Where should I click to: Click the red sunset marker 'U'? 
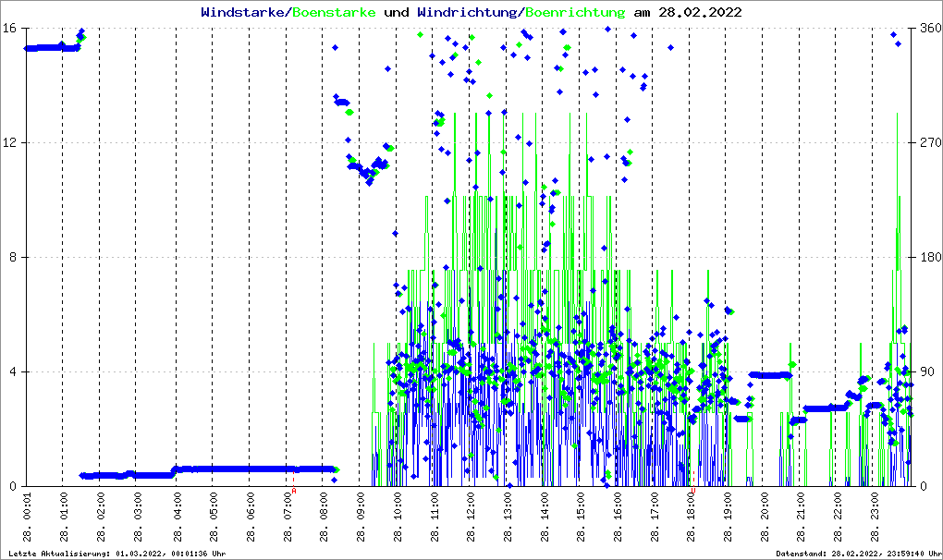click(693, 491)
